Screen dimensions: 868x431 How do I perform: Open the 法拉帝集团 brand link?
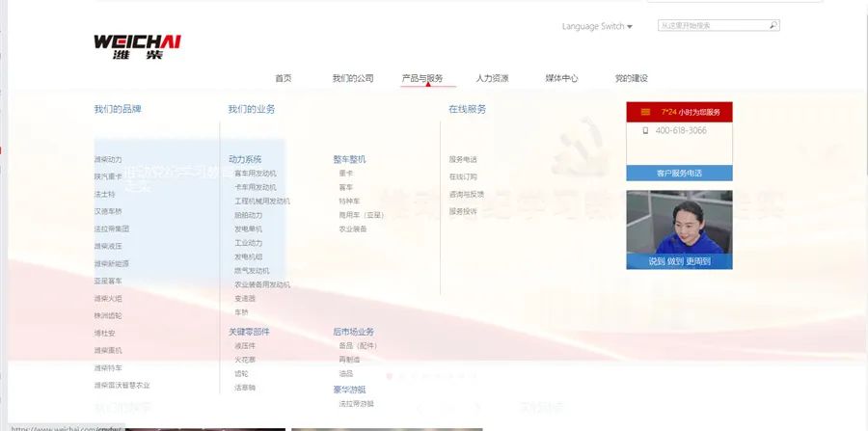click(x=111, y=229)
